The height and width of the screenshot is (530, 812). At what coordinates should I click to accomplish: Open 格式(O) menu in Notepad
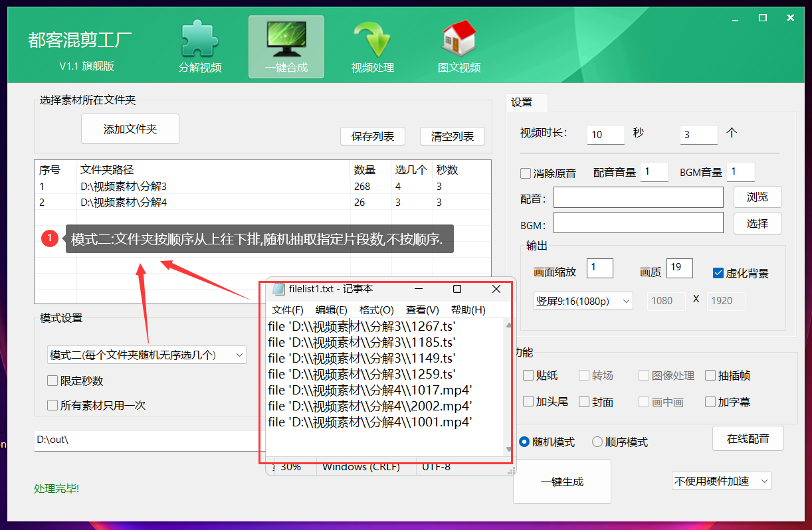[376, 310]
